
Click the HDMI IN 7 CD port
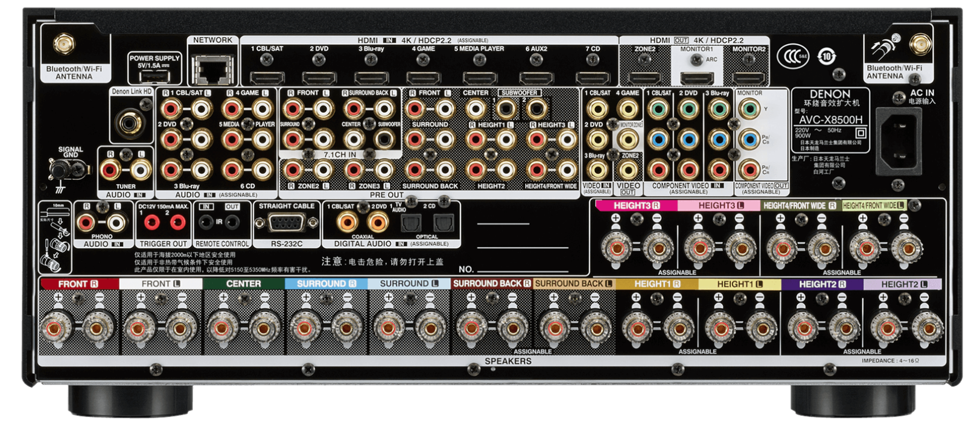(x=593, y=78)
